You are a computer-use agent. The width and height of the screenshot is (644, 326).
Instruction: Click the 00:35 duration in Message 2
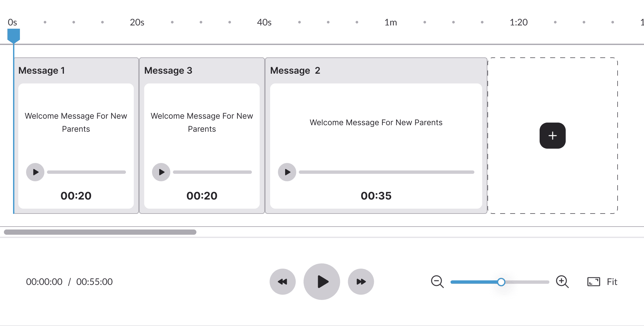pyautogui.click(x=376, y=196)
